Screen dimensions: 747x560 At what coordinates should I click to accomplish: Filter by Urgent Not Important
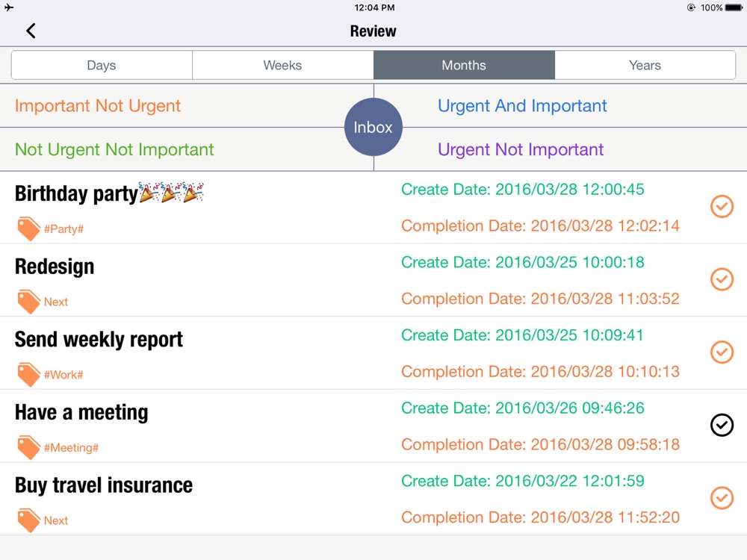coord(521,149)
